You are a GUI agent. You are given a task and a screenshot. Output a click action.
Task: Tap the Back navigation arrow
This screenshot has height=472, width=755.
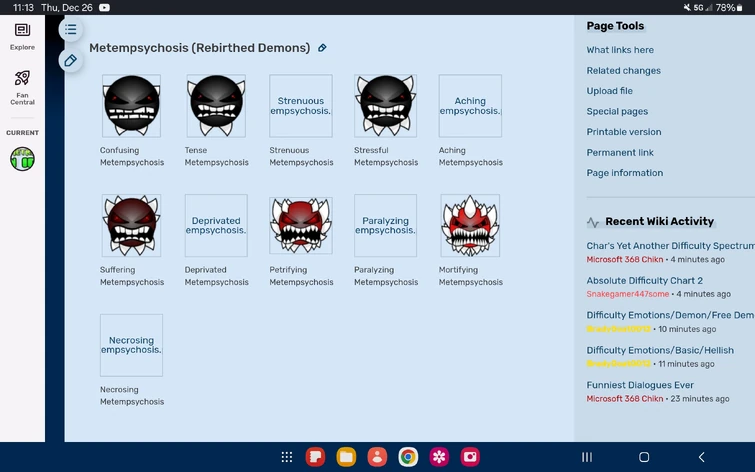(x=702, y=457)
